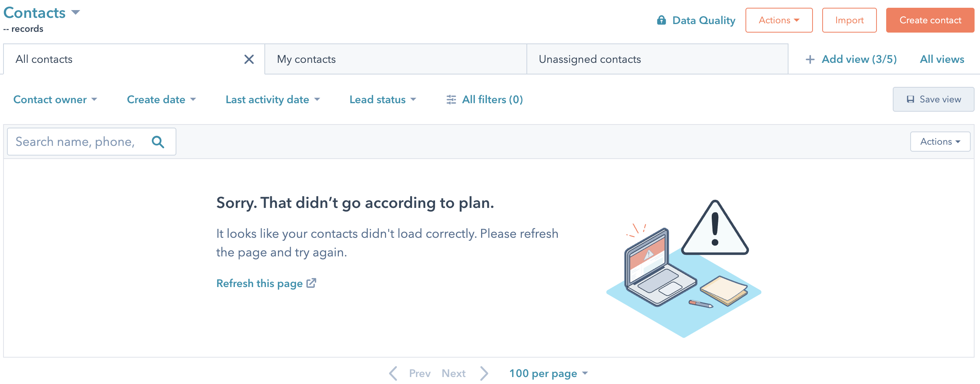Switch to the Unassigned contacts tab
This screenshot has height=384, width=980.
pos(657,59)
